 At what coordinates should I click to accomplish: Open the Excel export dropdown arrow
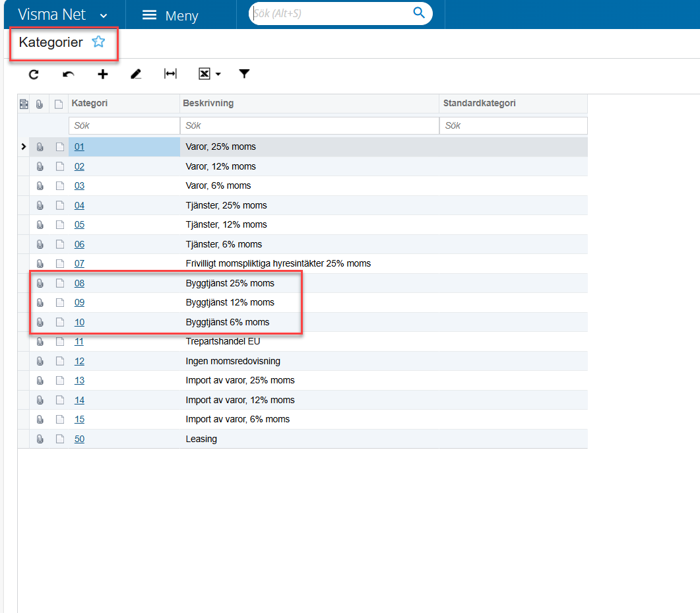[218, 75]
